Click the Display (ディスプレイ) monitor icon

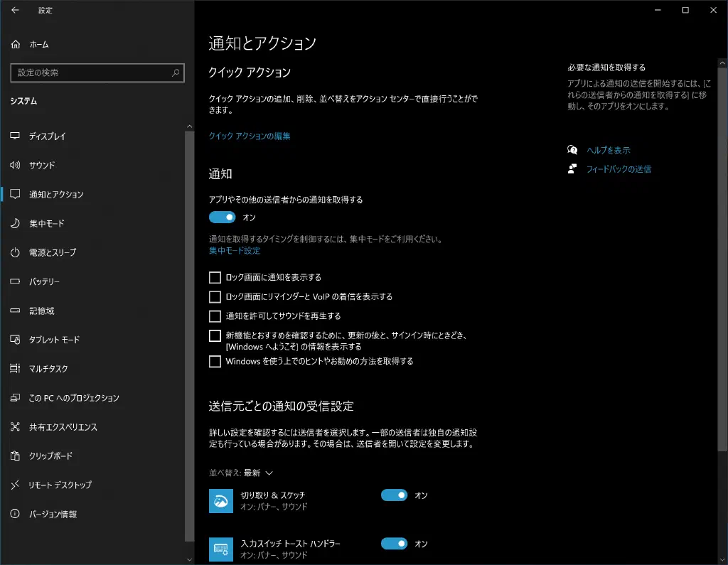tap(15, 136)
